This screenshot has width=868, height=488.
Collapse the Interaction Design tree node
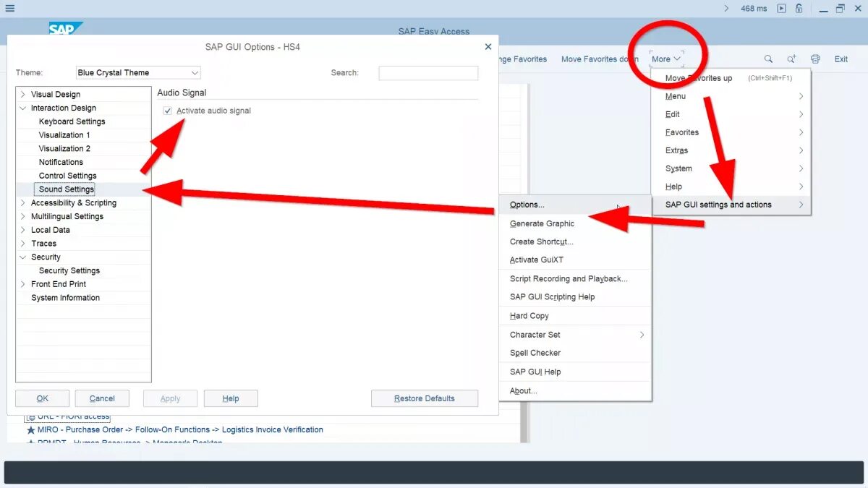click(x=23, y=108)
